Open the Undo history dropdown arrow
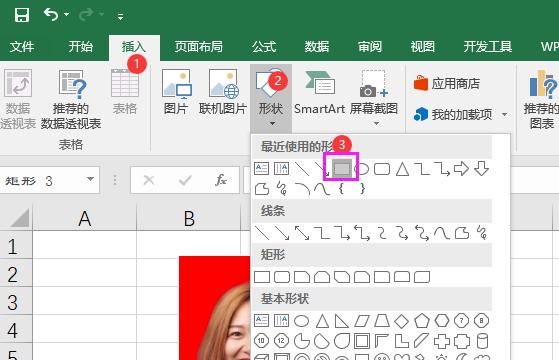This screenshot has width=559, height=360. (67, 15)
